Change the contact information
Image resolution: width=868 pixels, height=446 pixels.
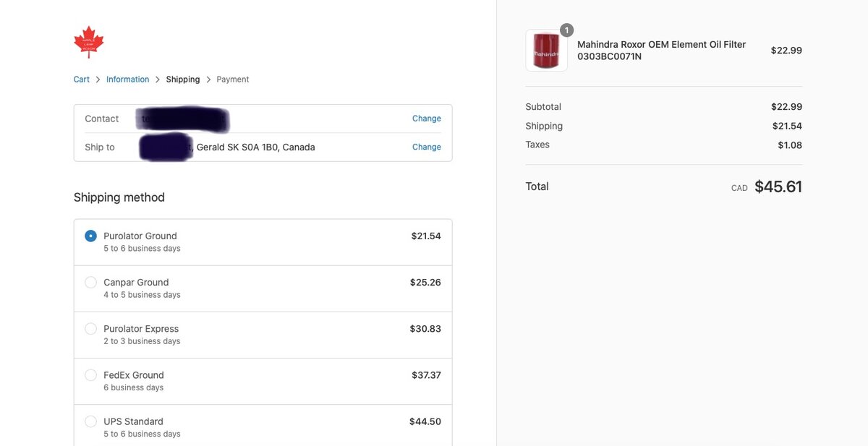point(426,119)
